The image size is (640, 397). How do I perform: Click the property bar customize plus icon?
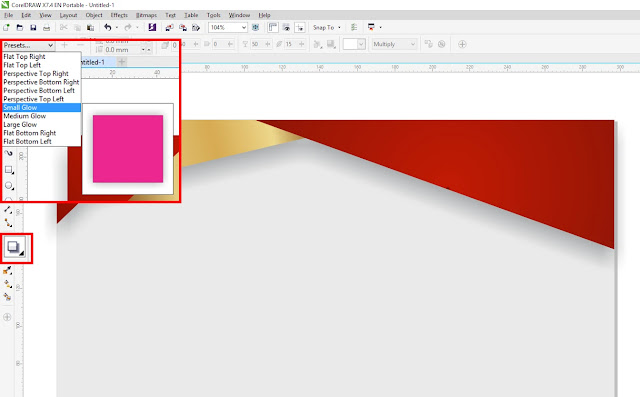point(462,44)
